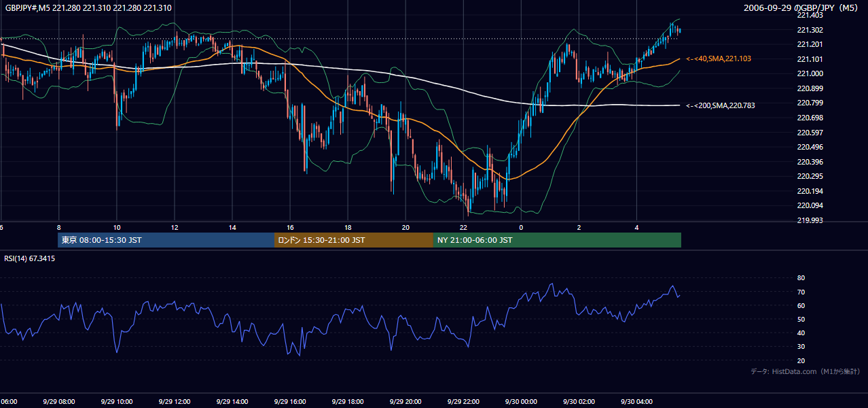Screen dimensions: 868x408
Task: Click hour tick 22 under price chart
Action: 463,227
